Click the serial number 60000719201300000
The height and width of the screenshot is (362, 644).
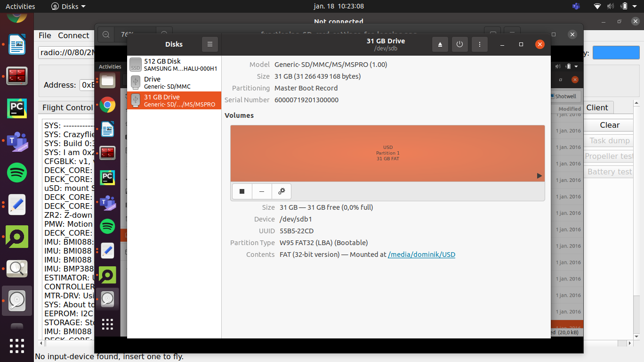306,100
